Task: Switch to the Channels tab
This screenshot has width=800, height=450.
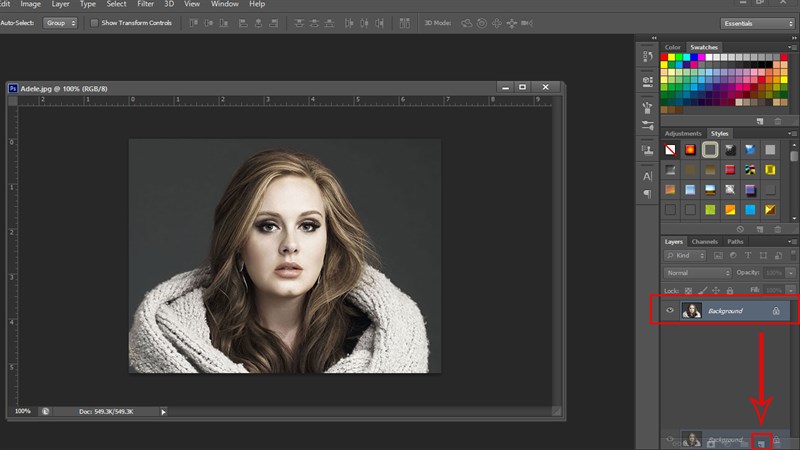Action: coord(705,241)
